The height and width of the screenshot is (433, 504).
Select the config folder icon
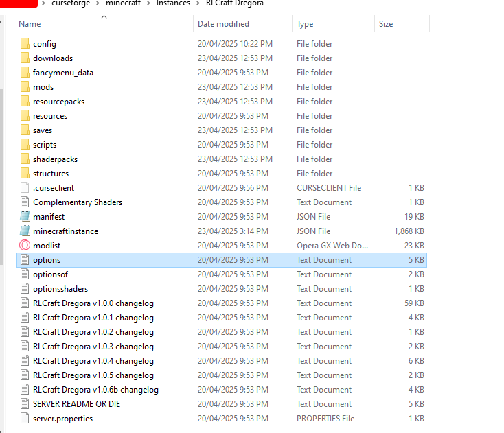pos(25,43)
